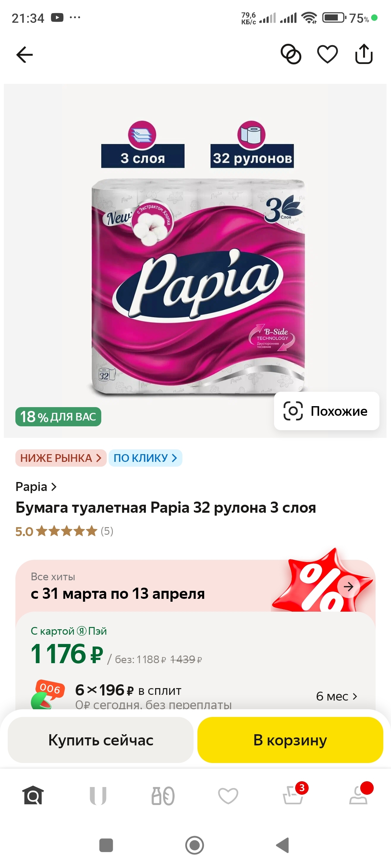Tap the Papia product image
This screenshot has height=868, width=391.
coord(198,286)
